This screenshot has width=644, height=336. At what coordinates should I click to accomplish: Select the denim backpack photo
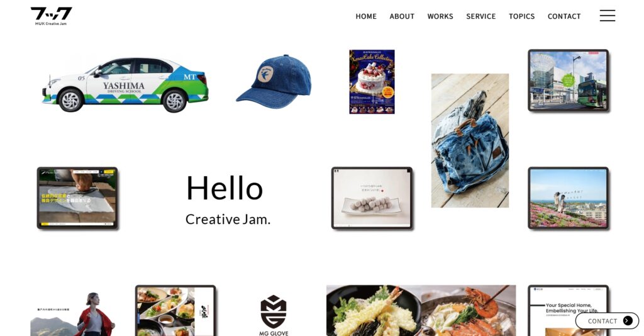(470, 140)
